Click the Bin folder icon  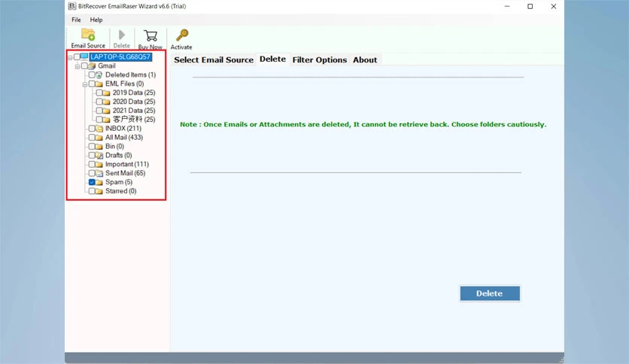coord(99,147)
